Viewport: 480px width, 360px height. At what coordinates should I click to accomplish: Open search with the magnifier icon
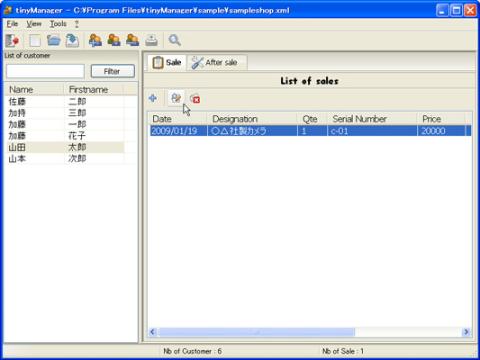coord(175,40)
